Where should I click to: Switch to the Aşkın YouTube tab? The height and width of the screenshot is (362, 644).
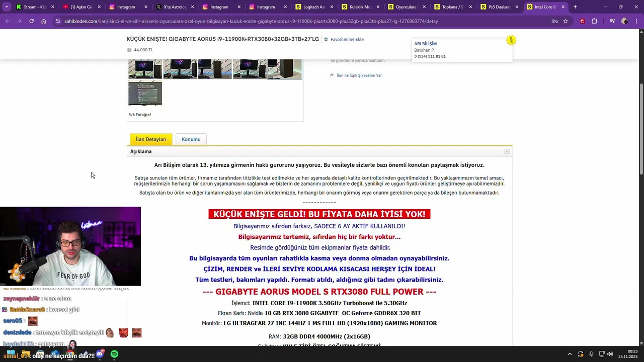[81, 7]
